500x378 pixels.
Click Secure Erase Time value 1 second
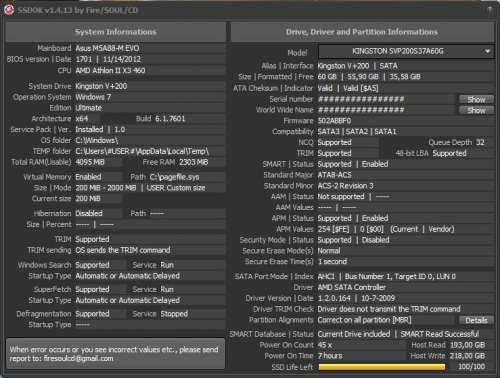click(x=332, y=262)
